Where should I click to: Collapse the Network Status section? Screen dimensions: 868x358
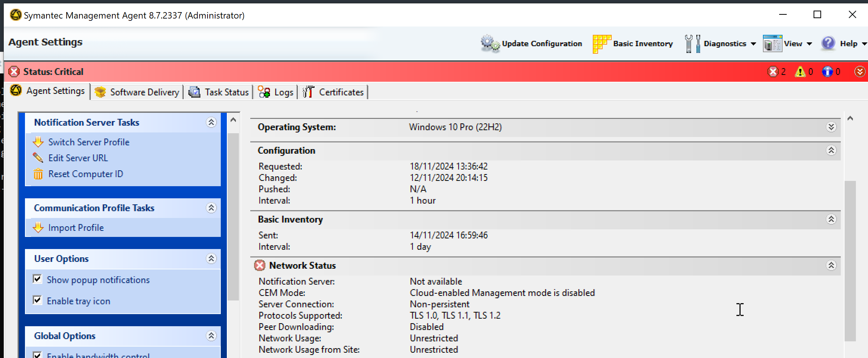[x=831, y=266]
